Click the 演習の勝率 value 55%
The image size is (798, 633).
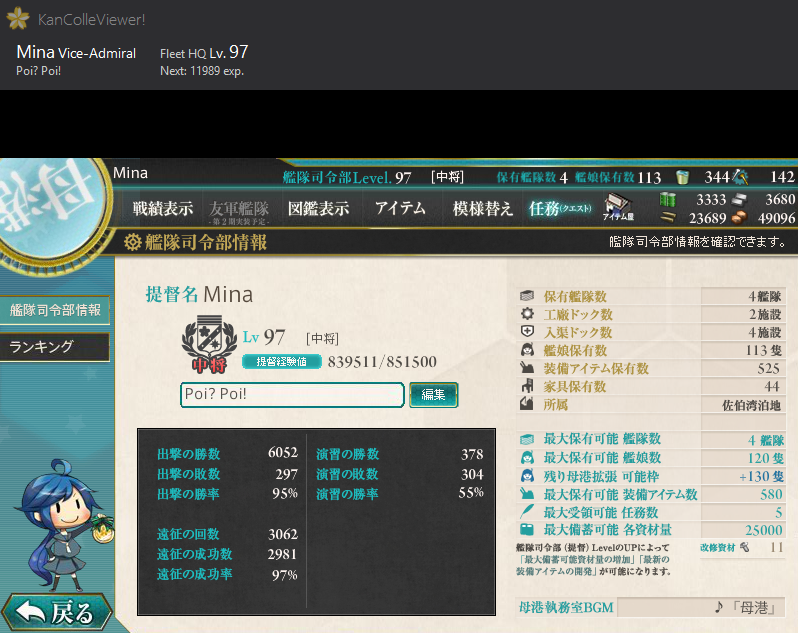[x=471, y=493]
